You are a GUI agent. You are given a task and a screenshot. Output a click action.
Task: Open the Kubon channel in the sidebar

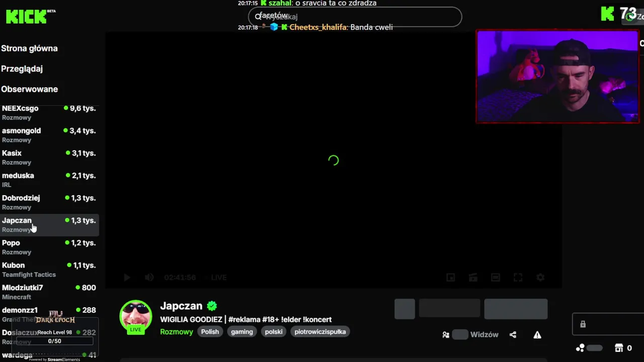click(49, 269)
